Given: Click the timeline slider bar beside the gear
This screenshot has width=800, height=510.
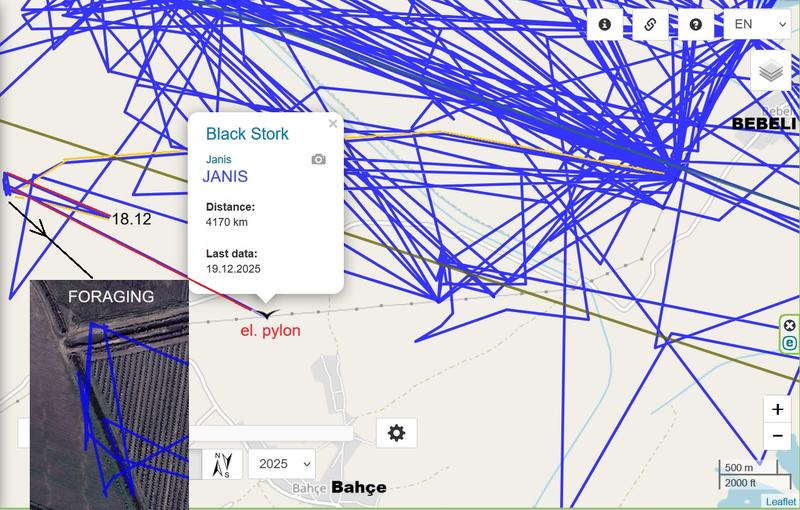Looking at the screenshot, I should pos(271,434).
